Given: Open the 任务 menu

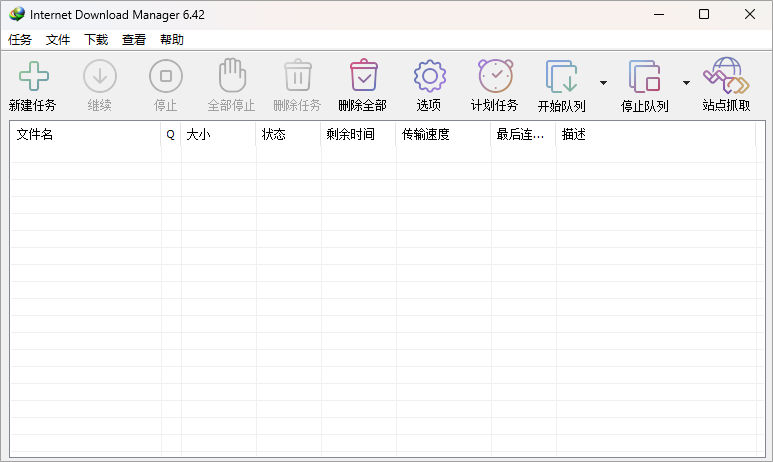Looking at the screenshot, I should [x=20, y=39].
